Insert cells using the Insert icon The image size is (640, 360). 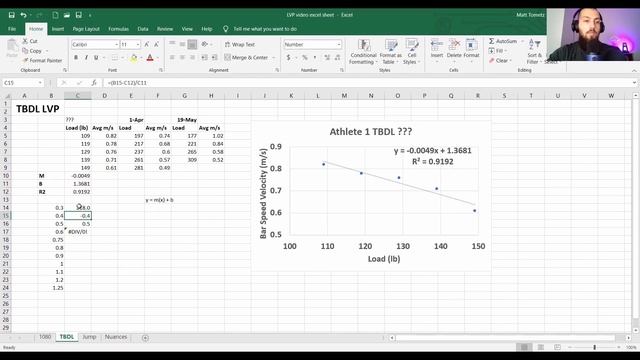[437, 45]
